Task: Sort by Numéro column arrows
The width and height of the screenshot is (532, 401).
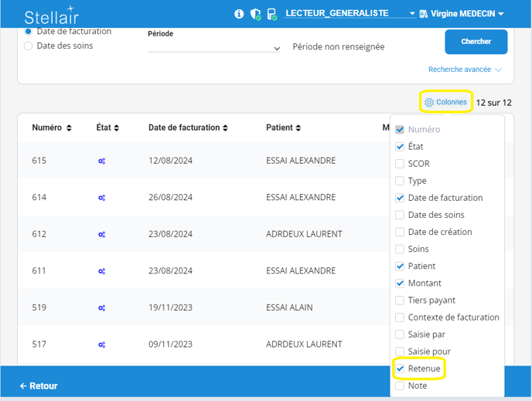Action: (69, 127)
